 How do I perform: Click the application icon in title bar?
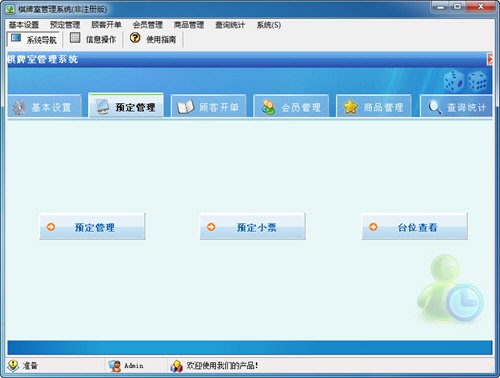click(10, 9)
